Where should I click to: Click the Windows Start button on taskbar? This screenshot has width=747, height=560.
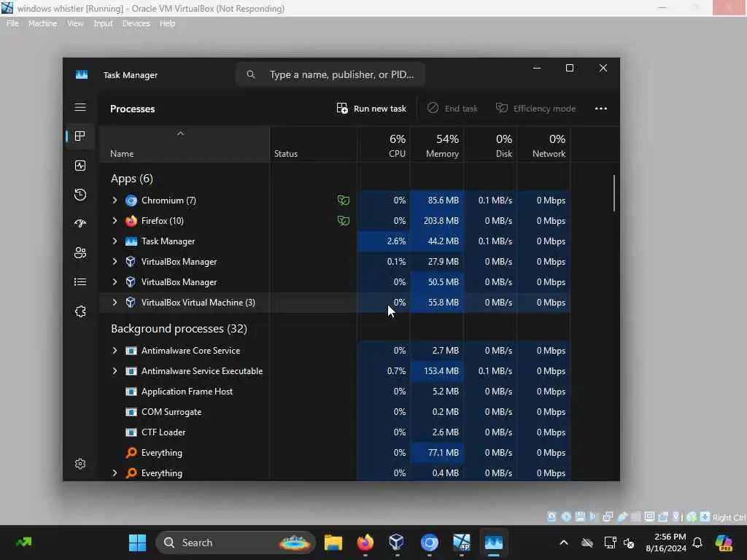pyautogui.click(x=138, y=542)
